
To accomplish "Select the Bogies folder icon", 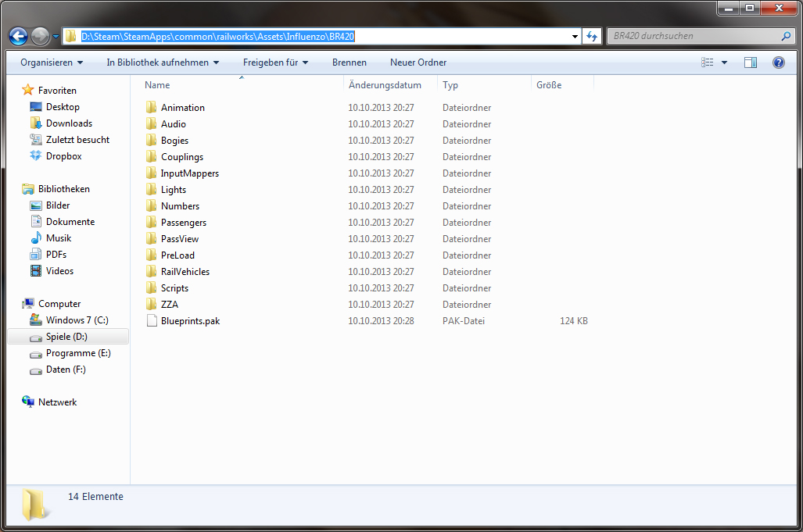I will (151, 140).
